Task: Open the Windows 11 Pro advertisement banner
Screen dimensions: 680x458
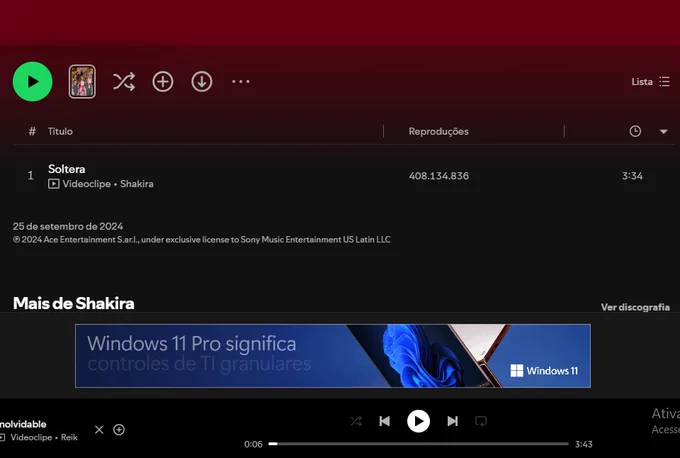Action: (x=333, y=356)
